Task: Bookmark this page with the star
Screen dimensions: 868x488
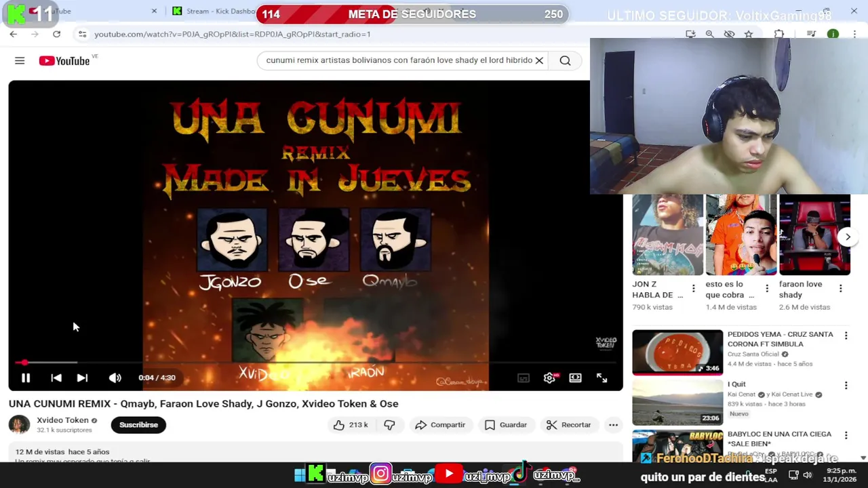Action: click(749, 34)
